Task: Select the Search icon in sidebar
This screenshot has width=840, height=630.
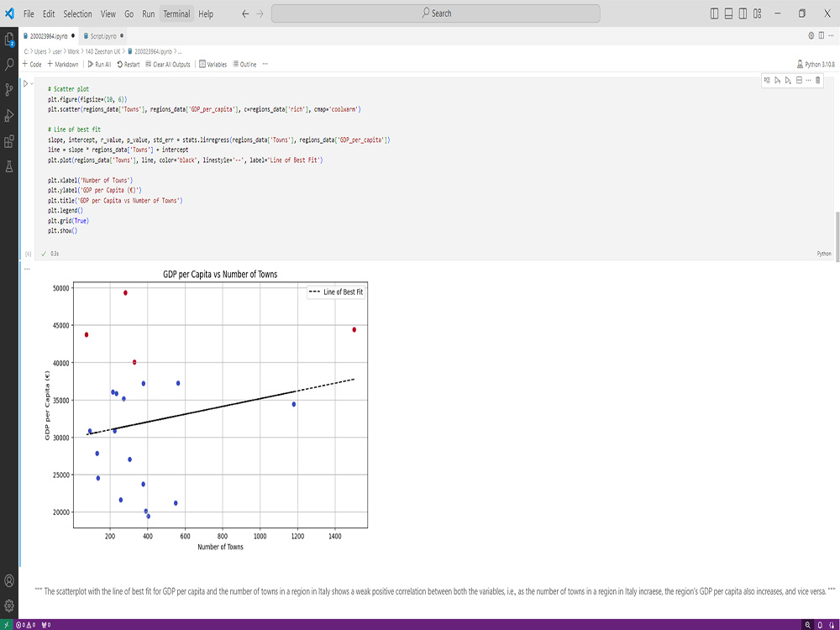Action: point(10,63)
